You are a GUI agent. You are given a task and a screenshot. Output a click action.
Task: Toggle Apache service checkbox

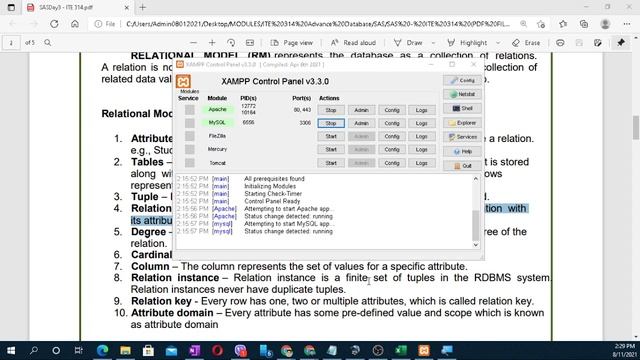(x=189, y=110)
